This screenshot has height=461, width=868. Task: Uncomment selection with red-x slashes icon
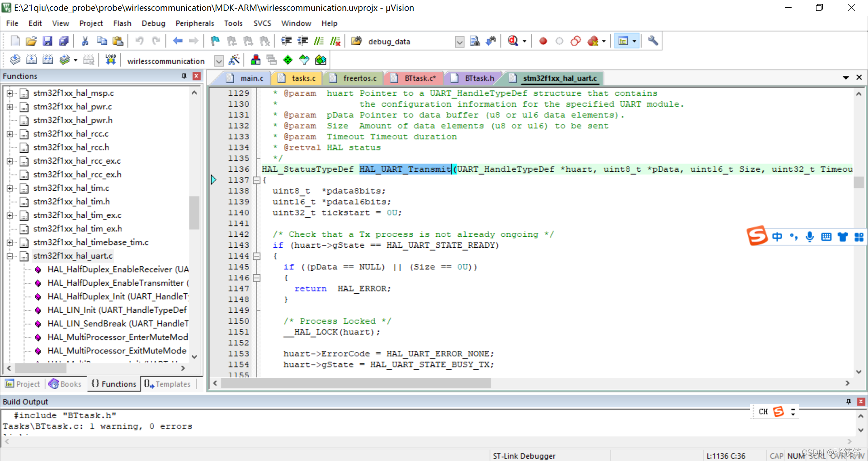pyautogui.click(x=335, y=41)
